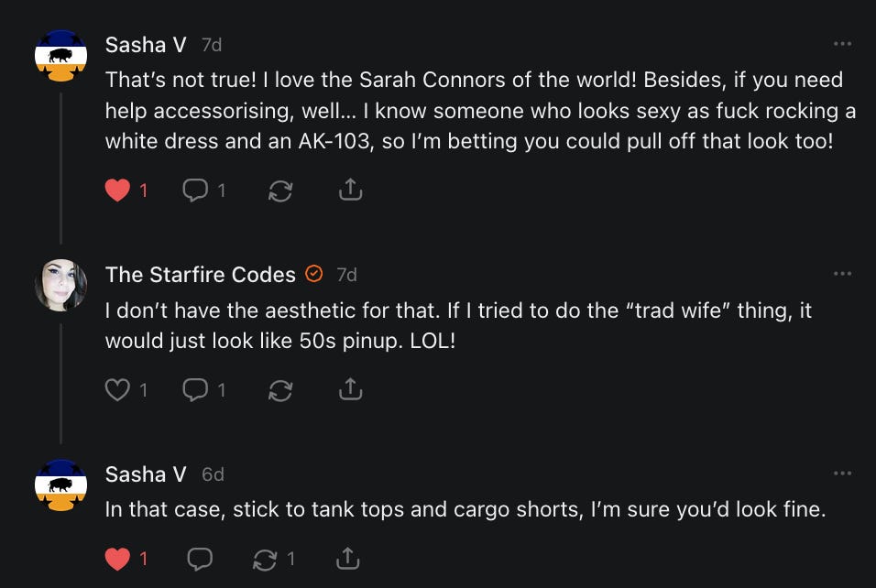Image resolution: width=876 pixels, height=588 pixels.
Task: Open Sasha V's profile from first comment
Action: point(147,45)
